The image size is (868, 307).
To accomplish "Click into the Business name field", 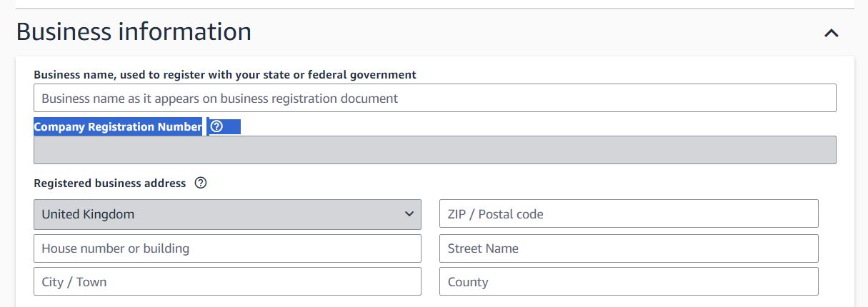I will click(434, 98).
